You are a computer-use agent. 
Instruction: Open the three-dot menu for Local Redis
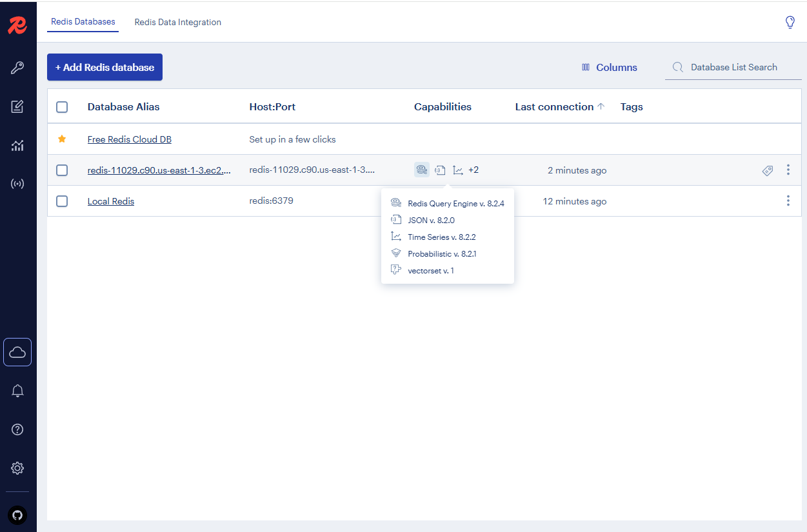788,201
